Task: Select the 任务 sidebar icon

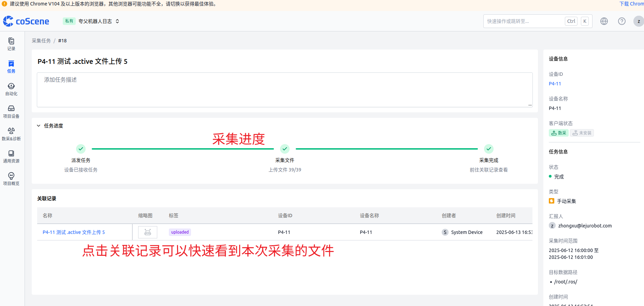Action: pyautogui.click(x=11, y=67)
